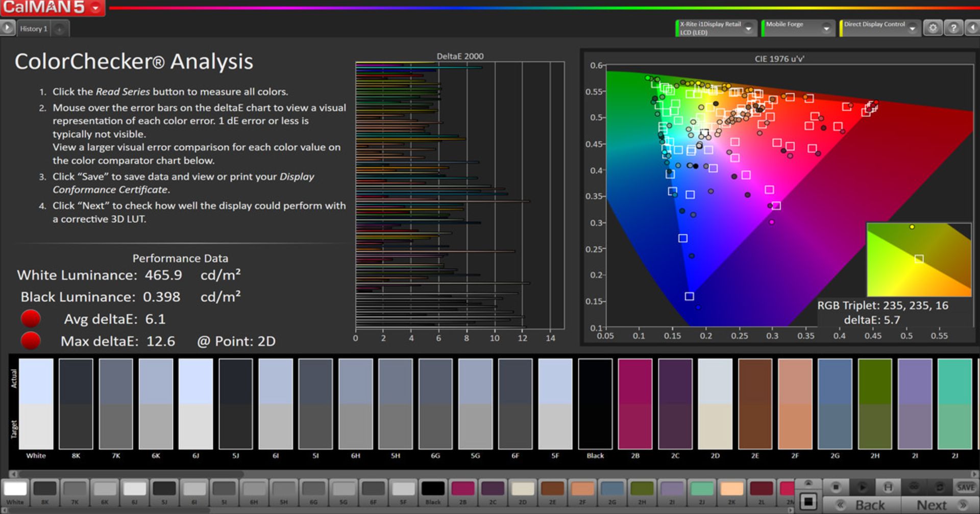Add a new history tab
Viewport: 980px width, 514px height.
pos(59,29)
